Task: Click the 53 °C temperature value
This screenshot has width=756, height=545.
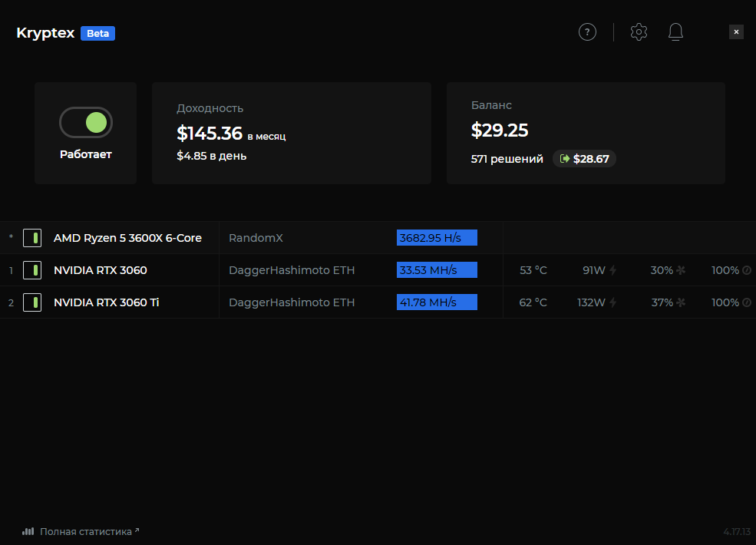Action: click(533, 270)
